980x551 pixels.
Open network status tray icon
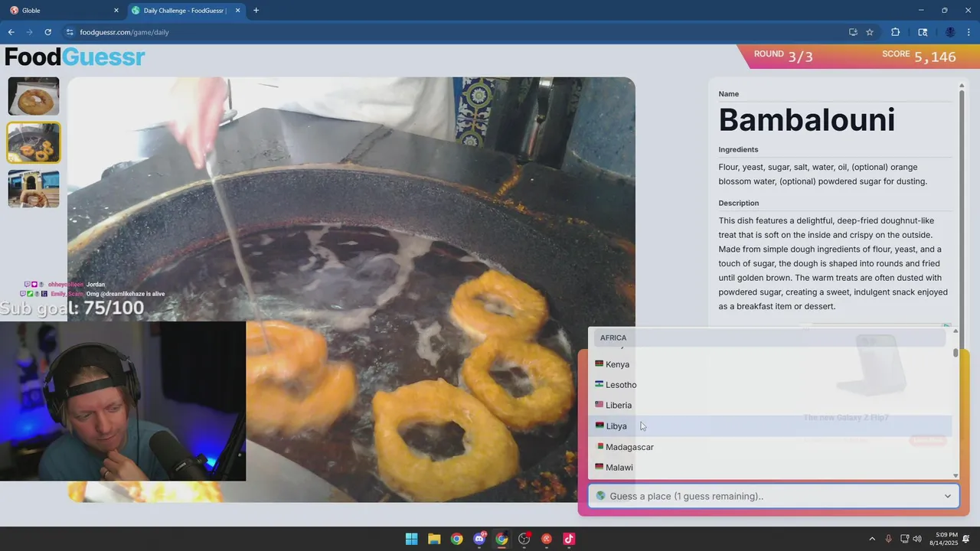coord(904,539)
